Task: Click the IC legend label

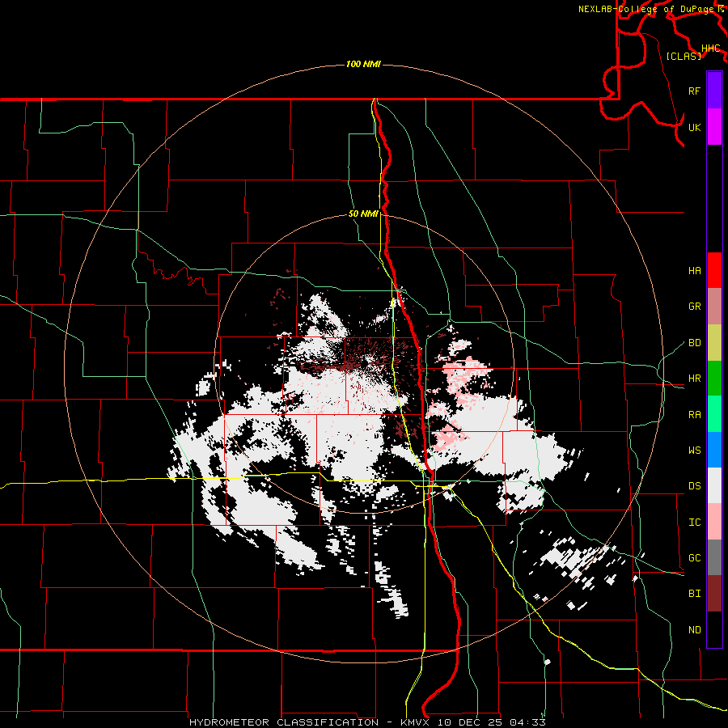Action: point(694,523)
